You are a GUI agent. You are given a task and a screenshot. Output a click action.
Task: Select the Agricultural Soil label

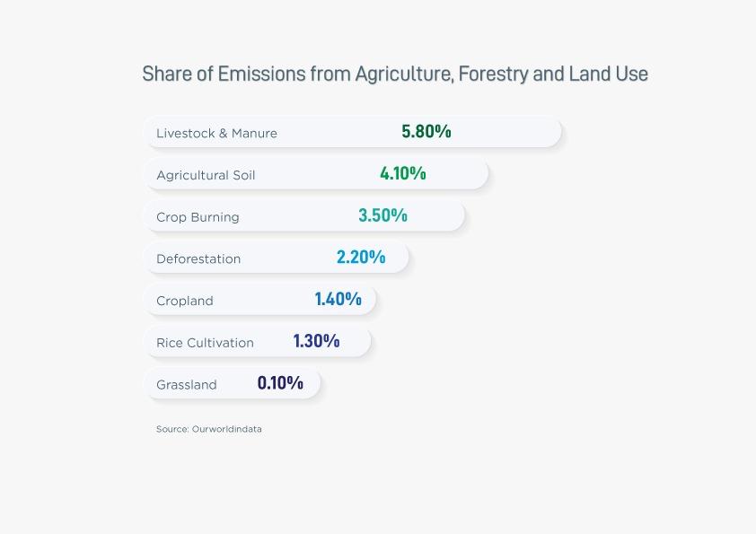point(206,175)
